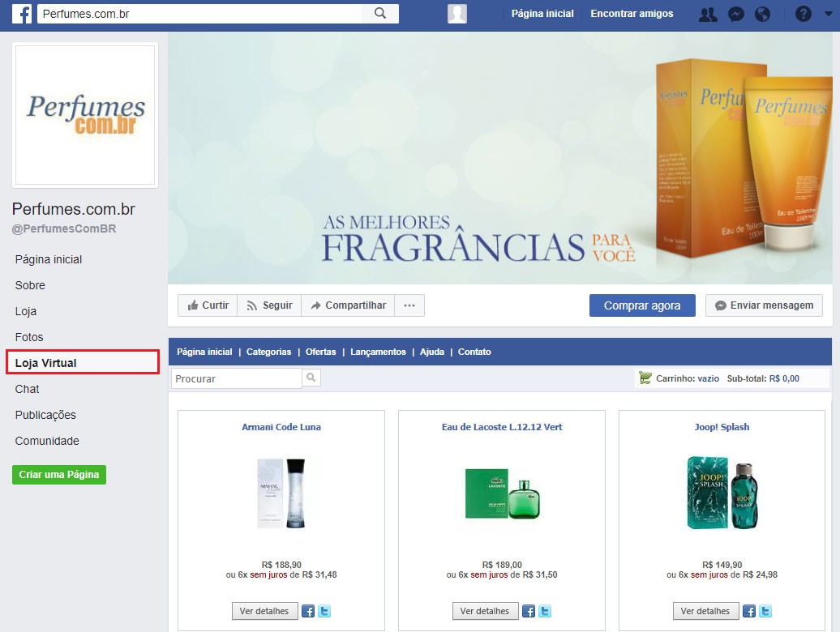Open the friend requests icon
The height and width of the screenshot is (632, 840).
708,14
